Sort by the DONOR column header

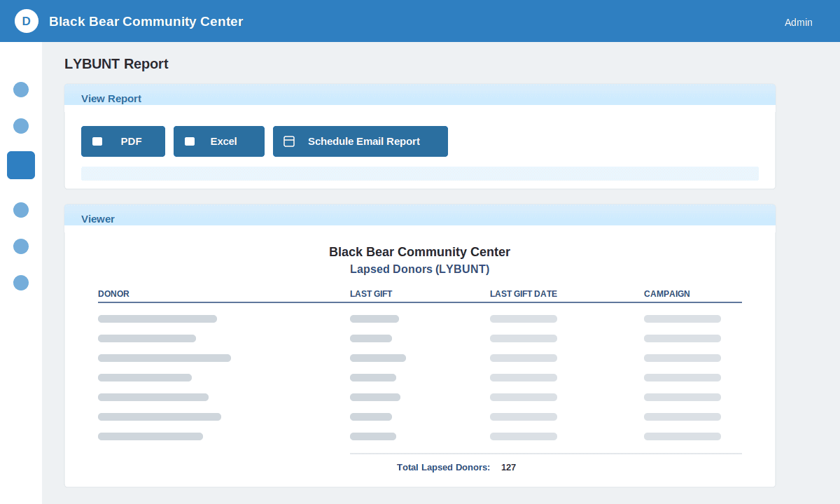point(113,294)
